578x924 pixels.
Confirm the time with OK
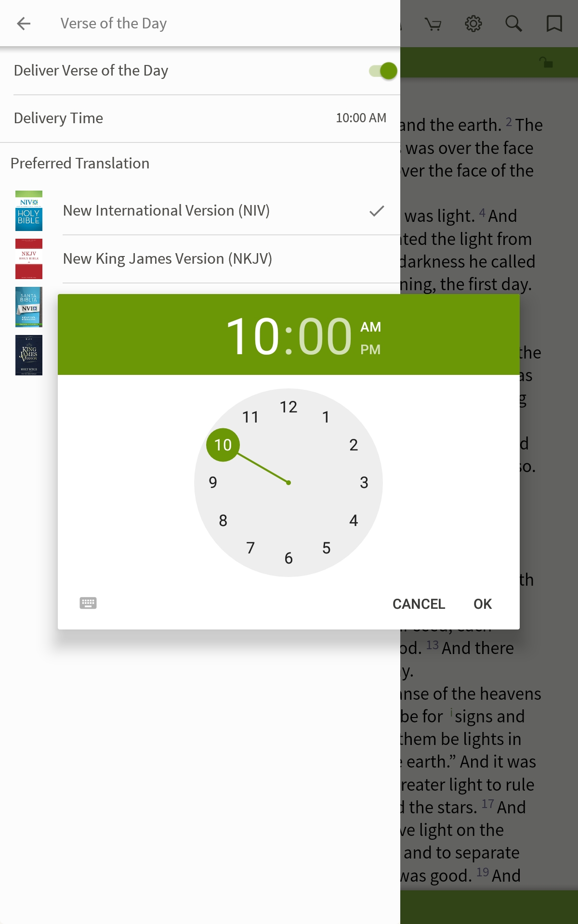(483, 604)
